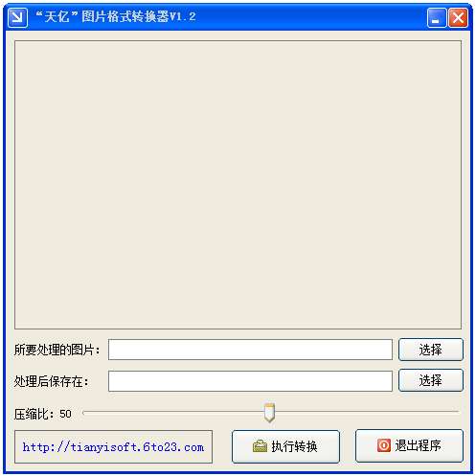Choose save location with second 选择 button
The height and width of the screenshot is (476, 476).
[x=431, y=380]
